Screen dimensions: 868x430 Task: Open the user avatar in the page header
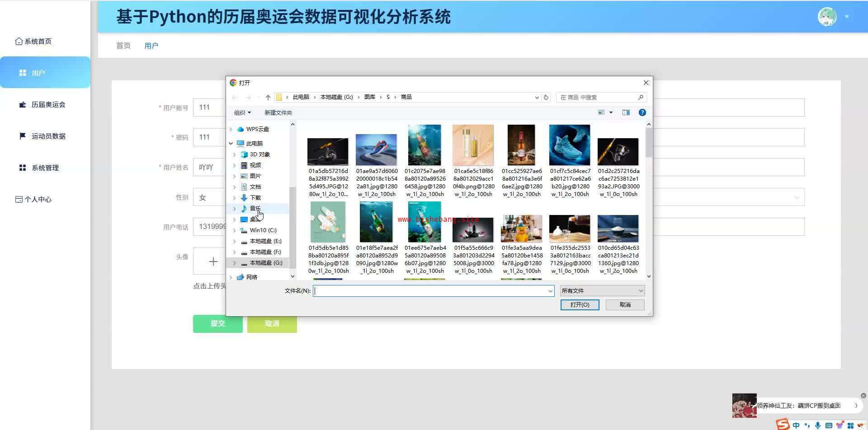pos(827,17)
